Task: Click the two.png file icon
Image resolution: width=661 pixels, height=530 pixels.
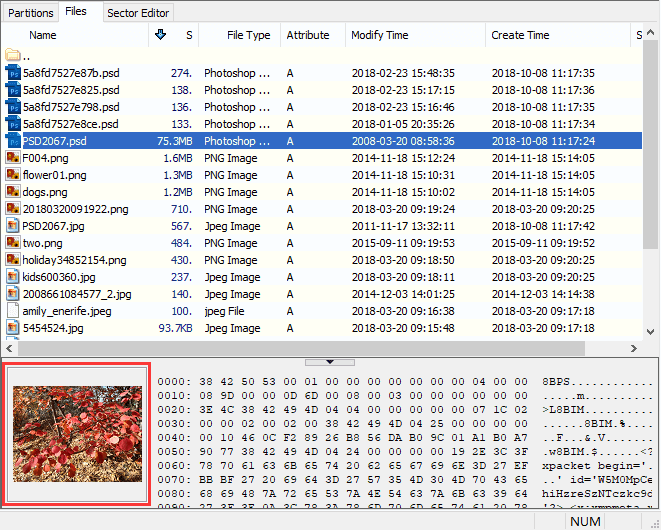Action: click(x=13, y=243)
